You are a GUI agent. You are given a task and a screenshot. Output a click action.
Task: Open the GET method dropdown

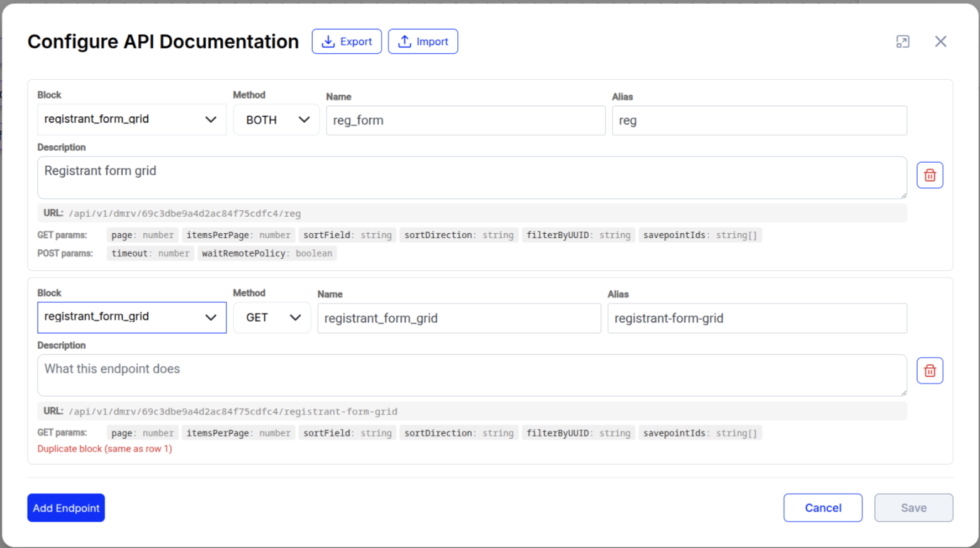(272, 317)
